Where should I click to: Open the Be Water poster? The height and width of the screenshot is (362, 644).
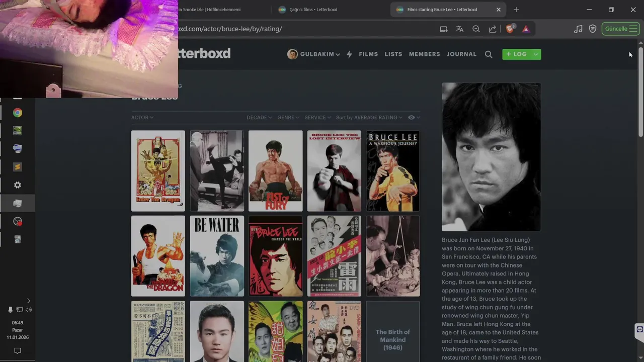217,256
